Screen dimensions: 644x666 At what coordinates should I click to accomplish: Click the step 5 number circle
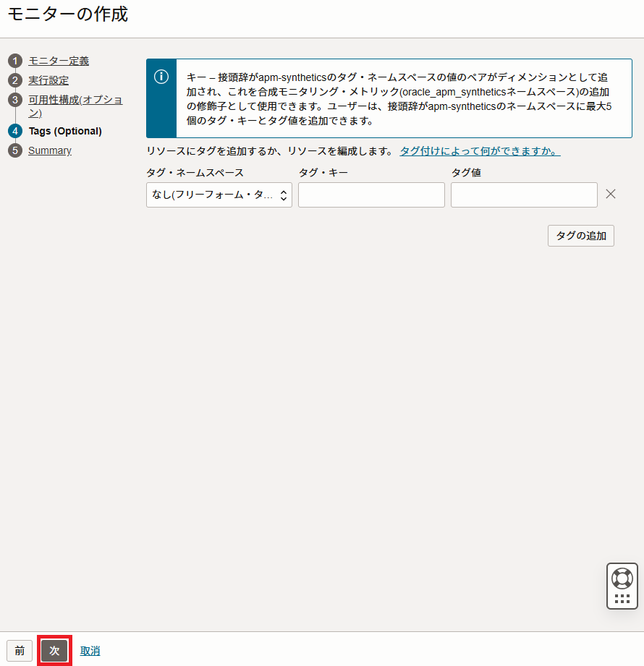(15, 150)
